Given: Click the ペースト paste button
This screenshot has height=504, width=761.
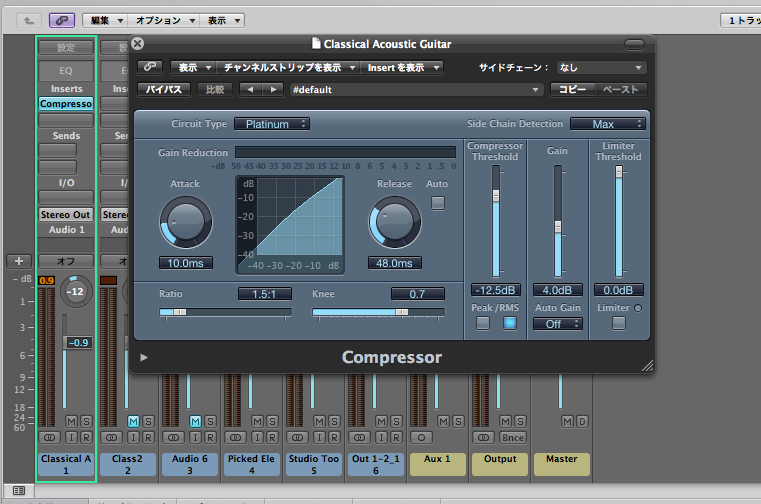Looking at the screenshot, I should 621,89.
